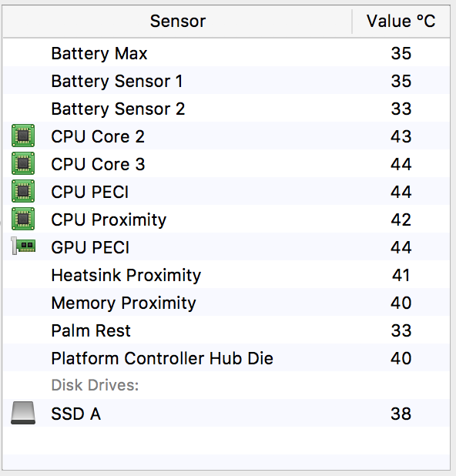Select the Platform Controller Hub Die row
Viewport: 456px width, 476px height.
pos(226,358)
